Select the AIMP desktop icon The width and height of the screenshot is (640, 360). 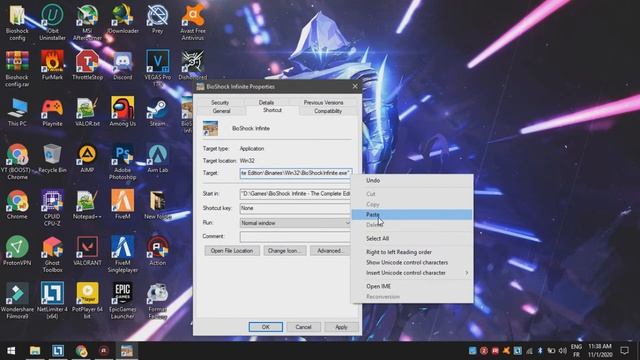coord(87,158)
